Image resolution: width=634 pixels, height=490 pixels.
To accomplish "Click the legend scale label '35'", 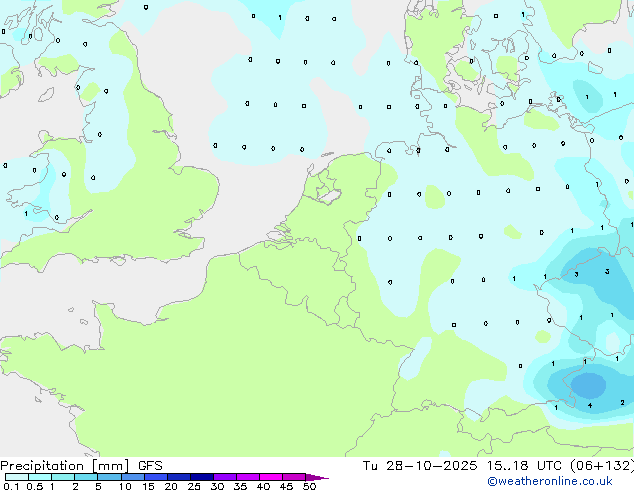I will [240, 486].
